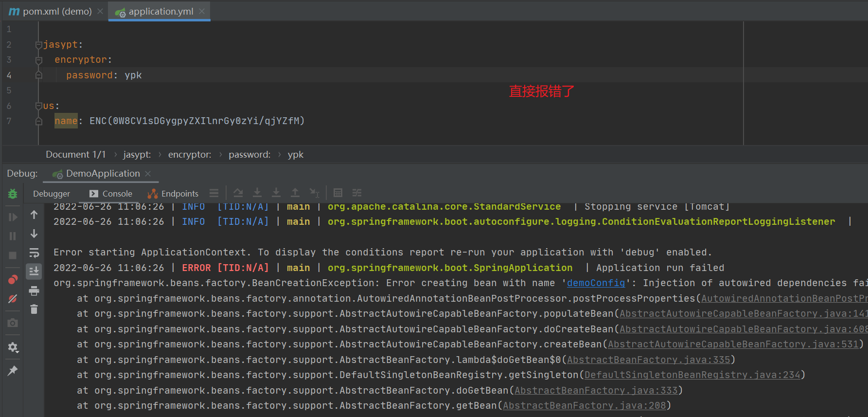Toggle Mute Breakpoints icon
Viewport: 868px width, 417px height.
13,298
